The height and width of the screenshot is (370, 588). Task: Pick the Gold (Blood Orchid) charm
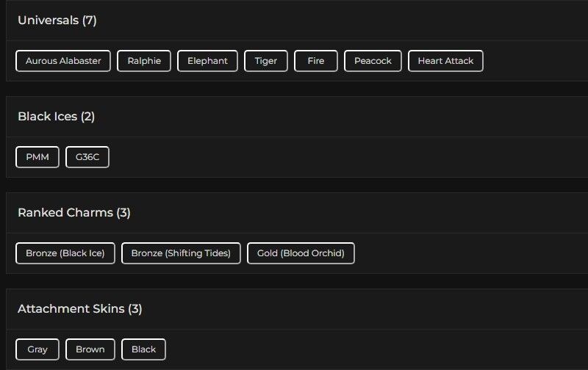[x=301, y=253]
